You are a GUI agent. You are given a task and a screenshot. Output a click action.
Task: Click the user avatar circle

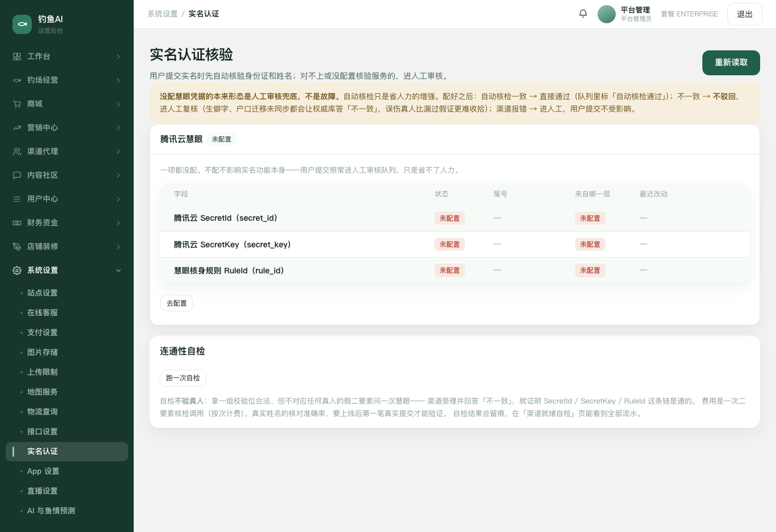click(x=607, y=14)
